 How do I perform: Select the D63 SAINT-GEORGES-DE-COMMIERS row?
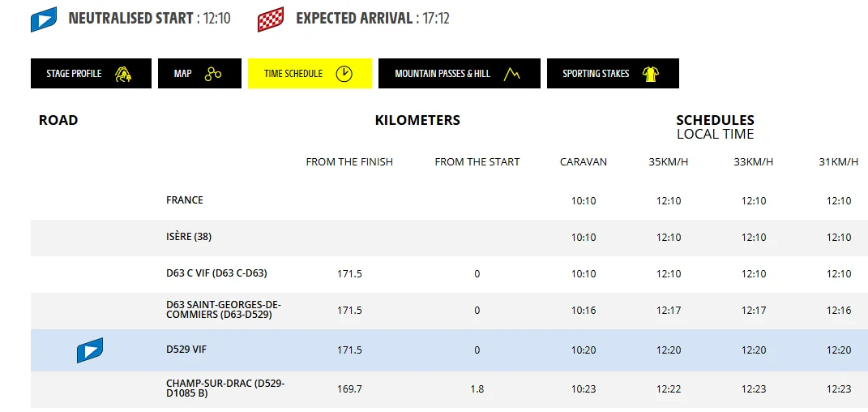449,311
